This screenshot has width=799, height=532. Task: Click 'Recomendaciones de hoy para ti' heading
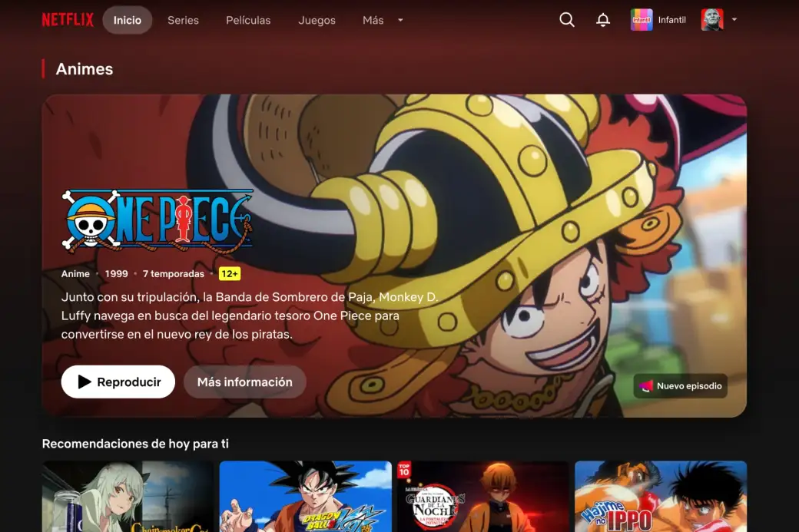click(x=135, y=444)
